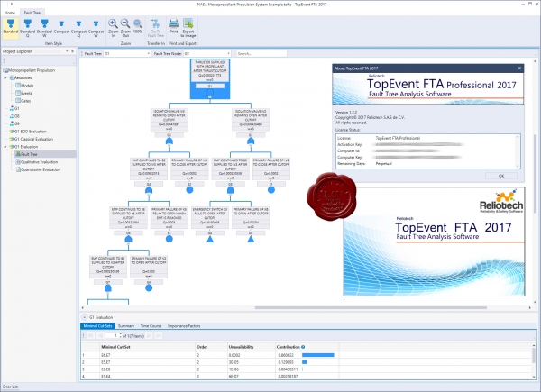This screenshot has width=541, height=392.
Task: Click the vertical scrollbar of the cut set table
Action: coord(535,355)
